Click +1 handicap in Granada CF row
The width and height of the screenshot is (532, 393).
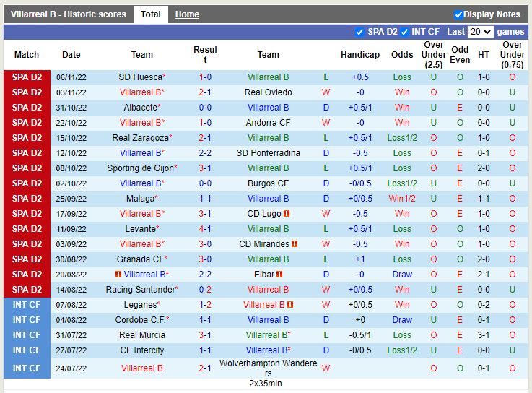coord(360,259)
